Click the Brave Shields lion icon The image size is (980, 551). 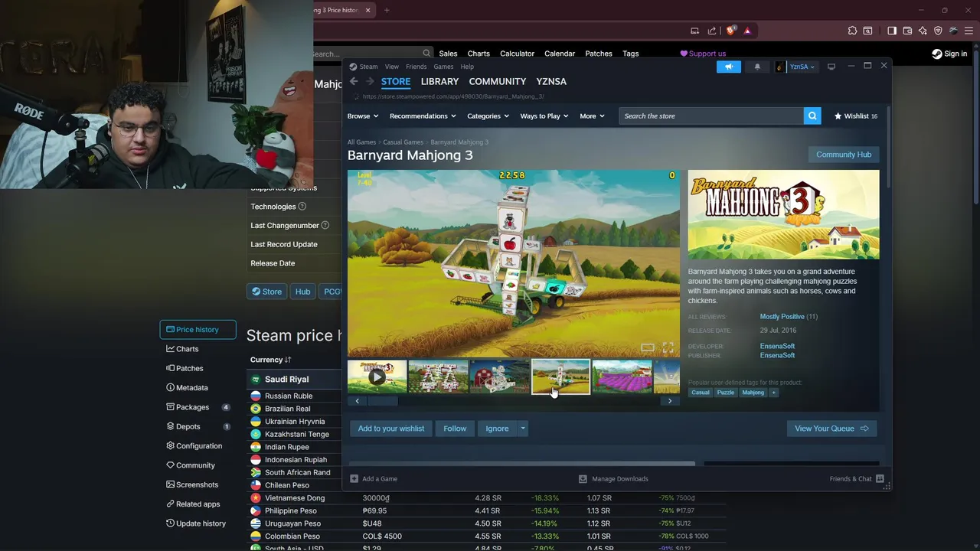[730, 31]
